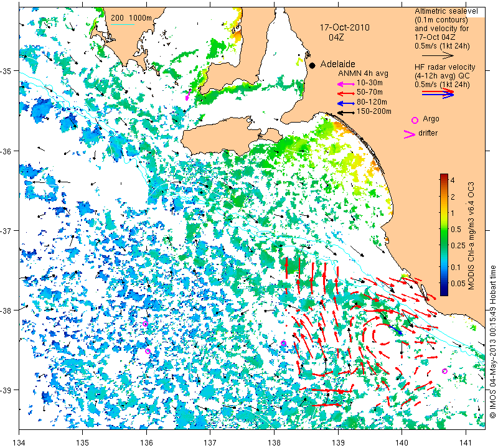The height and width of the screenshot is (448, 498).
Task: Click the 150-200m depth label
Action: (x=374, y=111)
